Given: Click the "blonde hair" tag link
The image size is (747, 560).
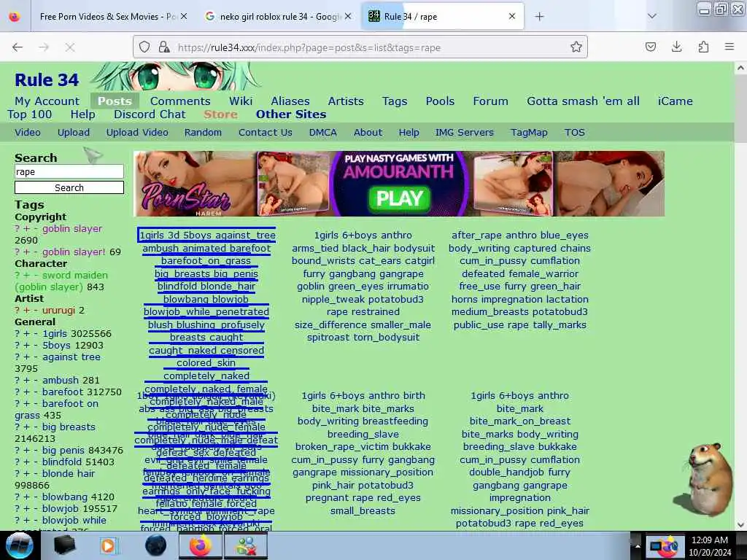Looking at the screenshot, I should click(x=68, y=474).
